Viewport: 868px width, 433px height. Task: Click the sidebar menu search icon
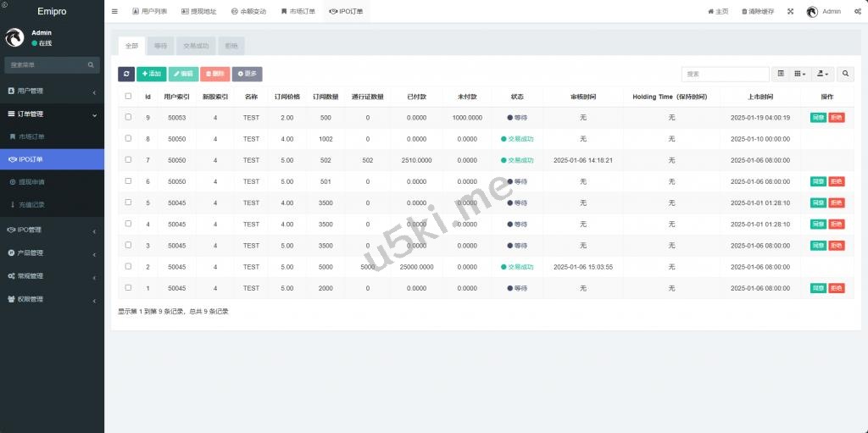pyautogui.click(x=91, y=65)
